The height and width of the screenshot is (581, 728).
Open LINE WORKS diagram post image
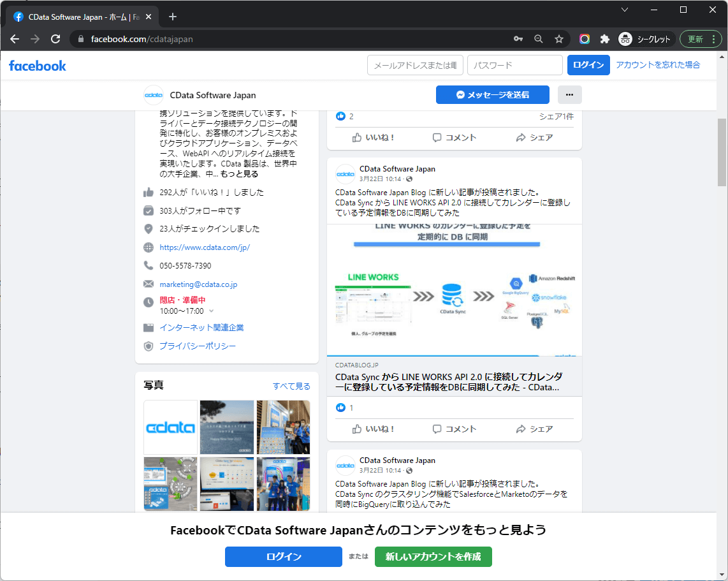pyautogui.click(x=454, y=290)
